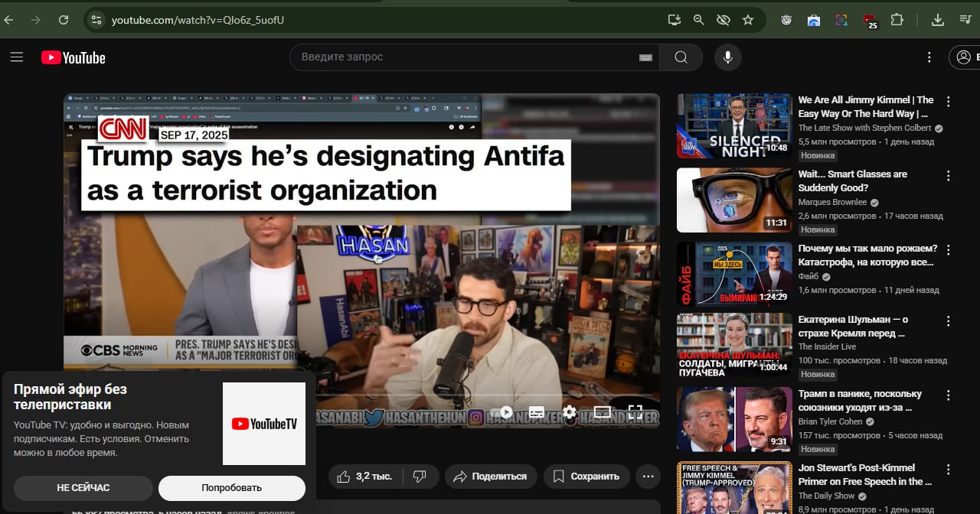Open The Insider Live channel name

[x=827, y=346]
